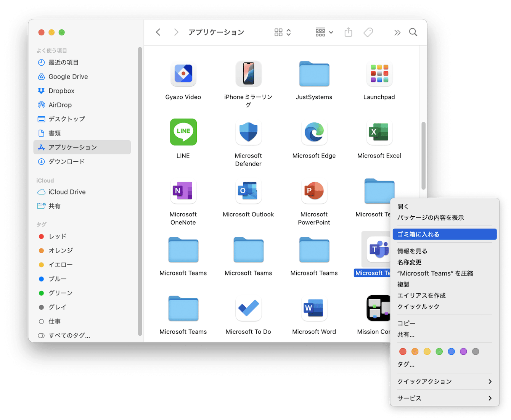Click the Mission Control icon
The width and height of the screenshot is (511, 420).
378,308
